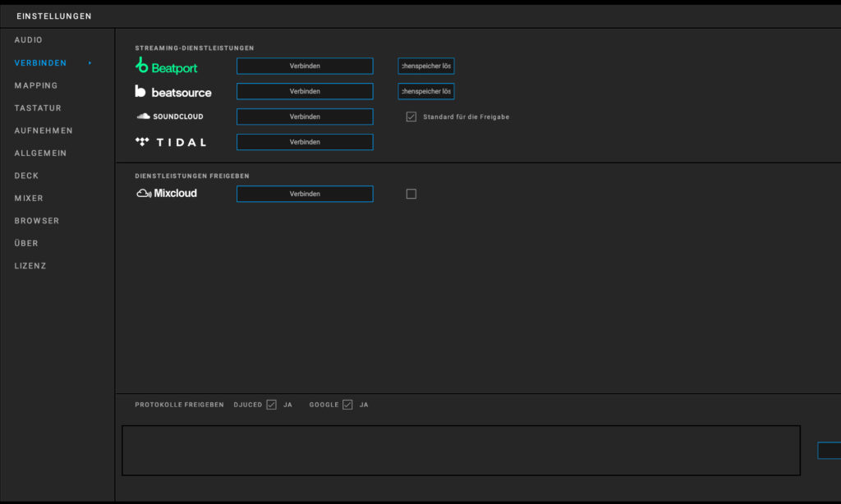Connect to TIDAL with Verbinden button
841x504 pixels.
click(x=305, y=142)
